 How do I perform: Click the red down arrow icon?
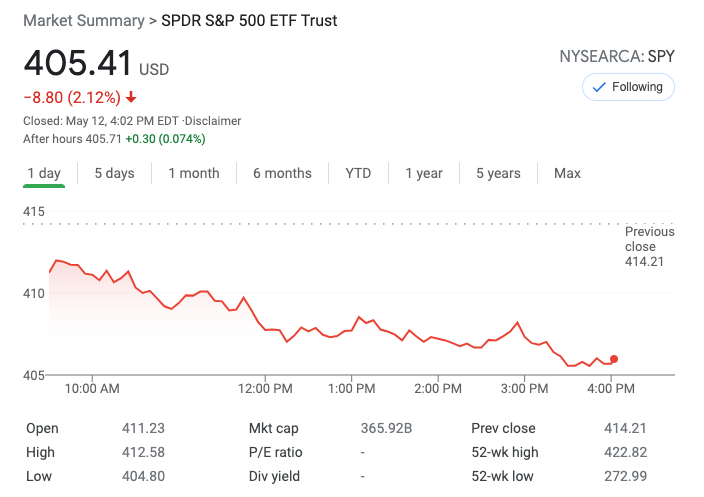[x=131, y=98]
